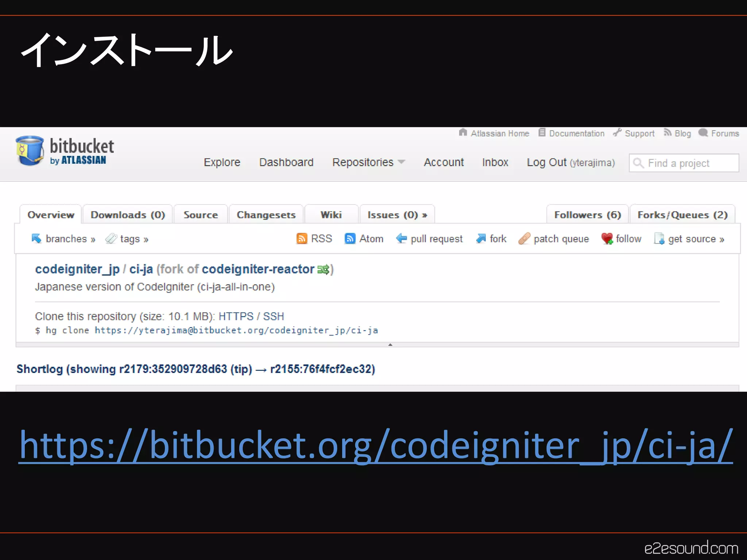Click the Find a project search field

(x=684, y=163)
